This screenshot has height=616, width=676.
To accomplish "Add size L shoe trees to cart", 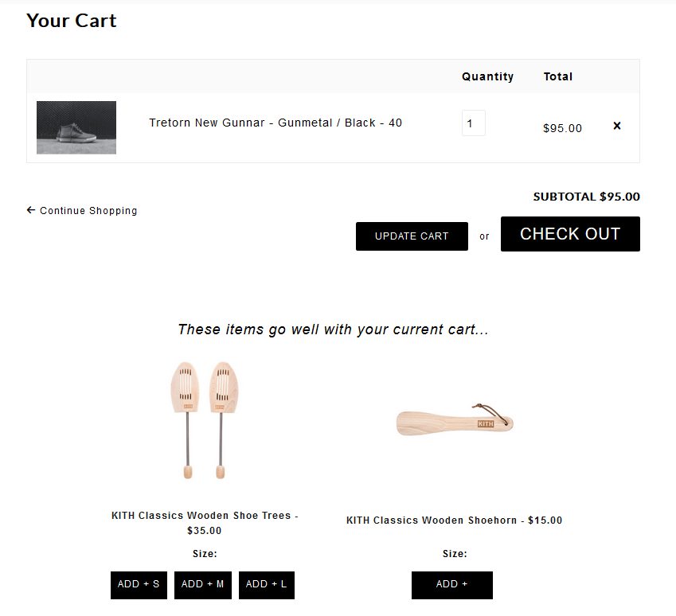I will (267, 584).
